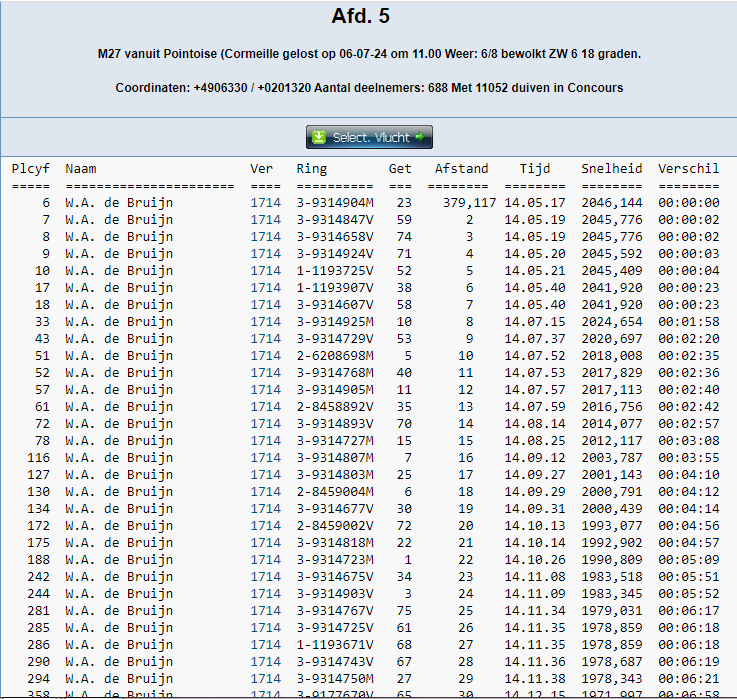Open club link 1714 in row for ring 2-8458892V
The width and height of the screenshot is (737, 699).
266,407
